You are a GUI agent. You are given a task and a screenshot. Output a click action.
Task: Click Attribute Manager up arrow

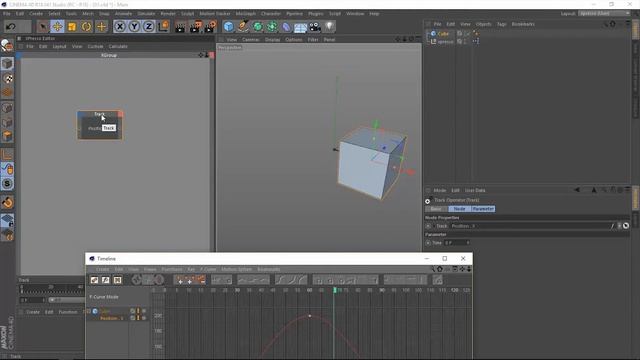click(594, 190)
